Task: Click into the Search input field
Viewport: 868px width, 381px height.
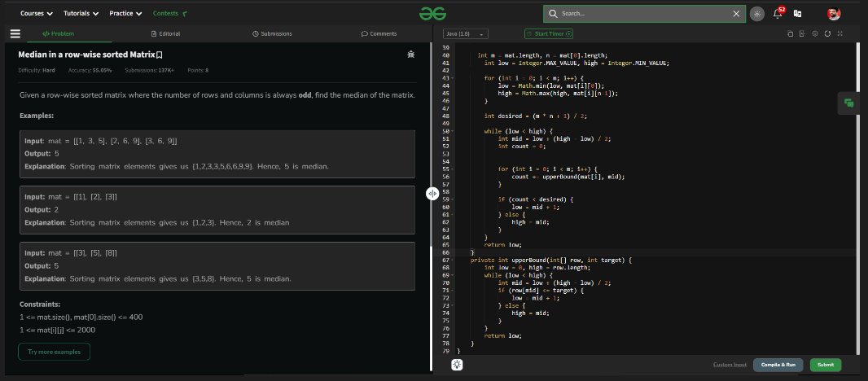Action: [x=645, y=13]
